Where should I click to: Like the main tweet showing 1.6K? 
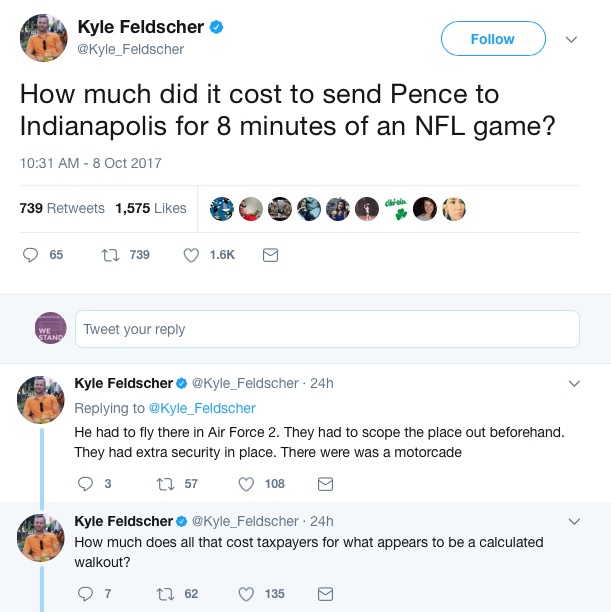[x=192, y=255]
